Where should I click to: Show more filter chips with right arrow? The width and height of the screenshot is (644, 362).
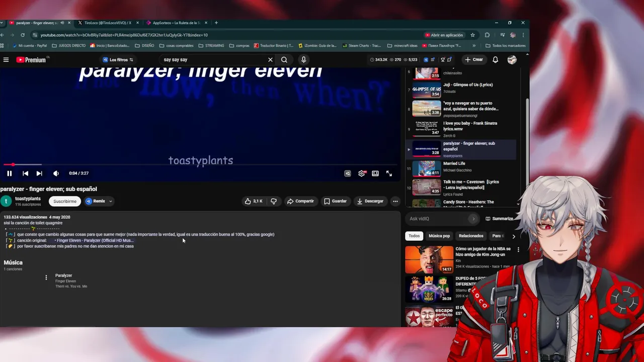pos(513,236)
